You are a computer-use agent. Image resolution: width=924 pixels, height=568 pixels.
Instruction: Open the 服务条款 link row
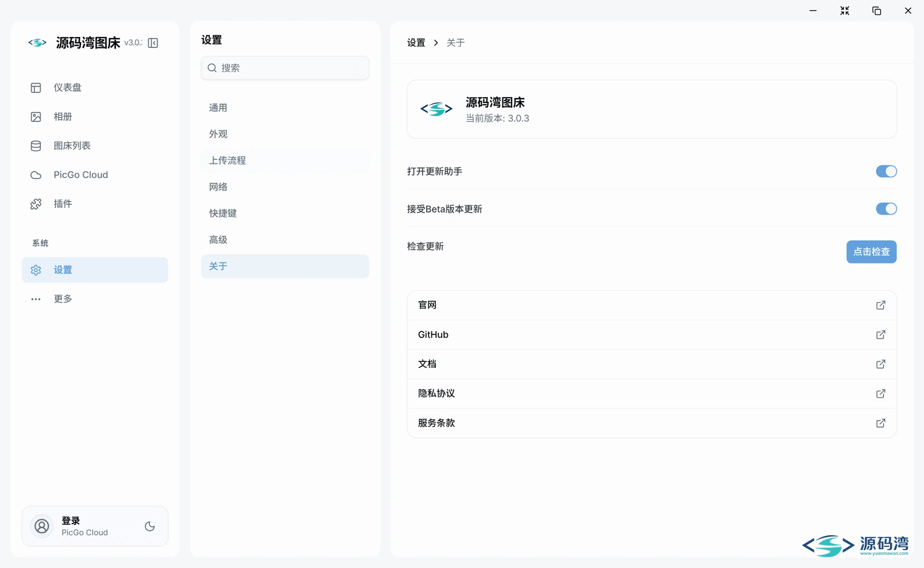(651, 423)
